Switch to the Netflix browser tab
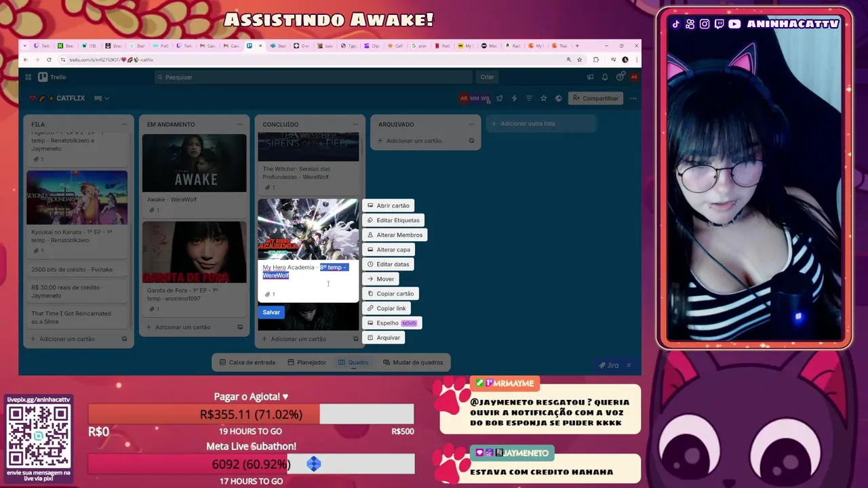Screen dimensions: 868x488 pyautogui.click(x=444, y=45)
